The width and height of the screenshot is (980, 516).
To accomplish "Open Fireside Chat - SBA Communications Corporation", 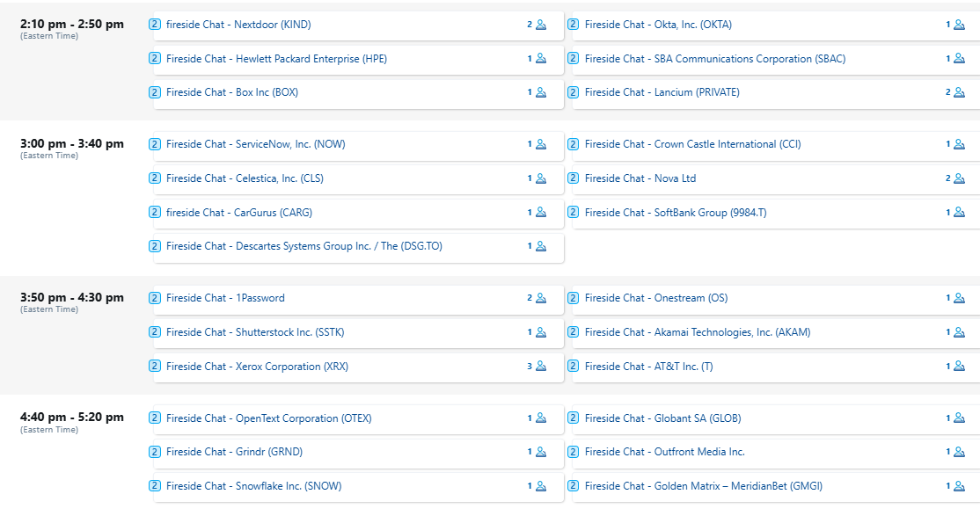I will tap(715, 59).
